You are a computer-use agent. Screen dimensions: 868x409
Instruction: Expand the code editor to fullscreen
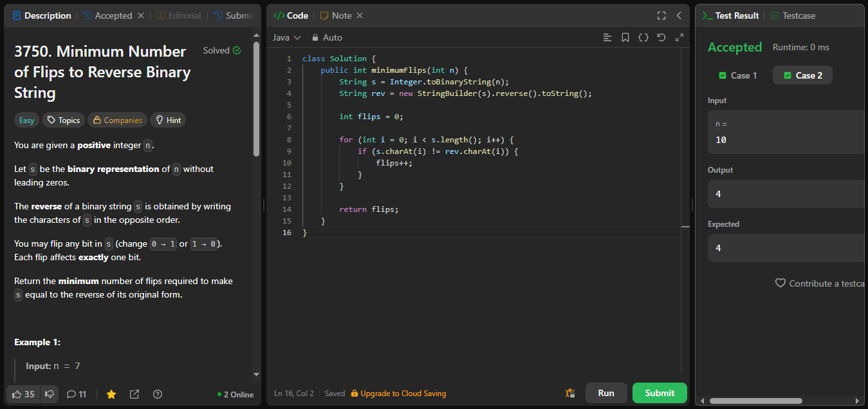pyautogui.click(x=661, y=15)
